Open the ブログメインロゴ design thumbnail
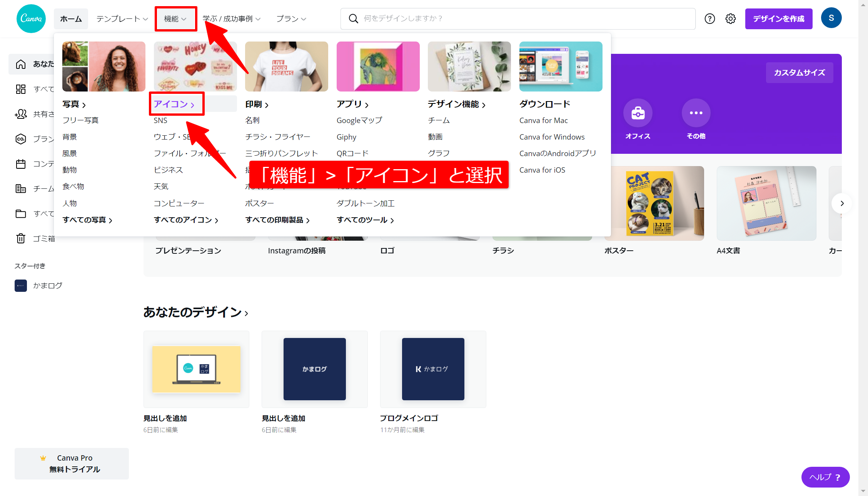This screenshot has height=496, width=868. [x=433, y=369]
